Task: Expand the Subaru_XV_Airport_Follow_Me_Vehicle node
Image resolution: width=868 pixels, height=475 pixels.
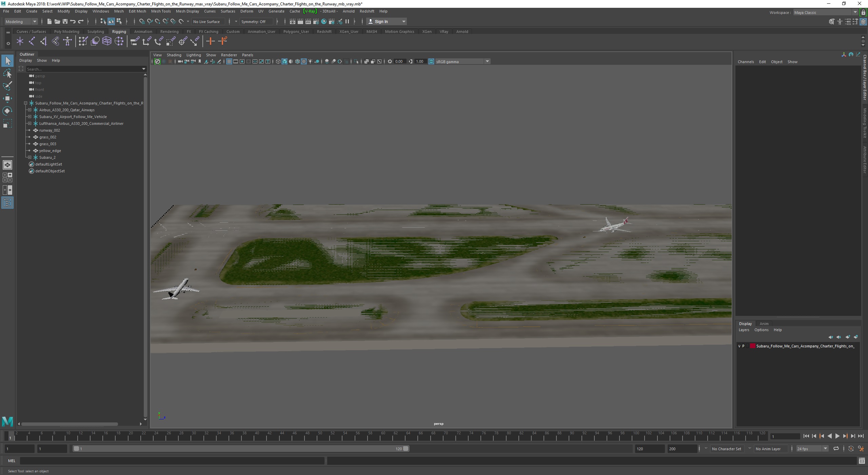Action: pos(30,117)
